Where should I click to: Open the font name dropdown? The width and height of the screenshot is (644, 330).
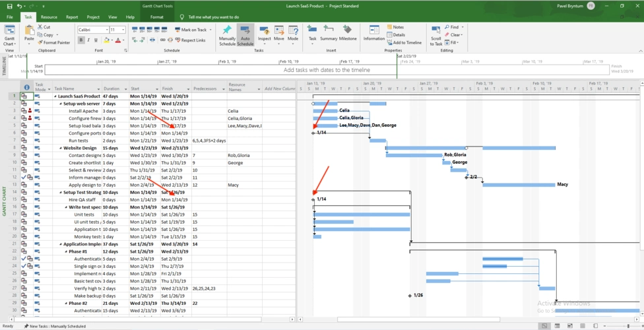click(x=107, y=30)
